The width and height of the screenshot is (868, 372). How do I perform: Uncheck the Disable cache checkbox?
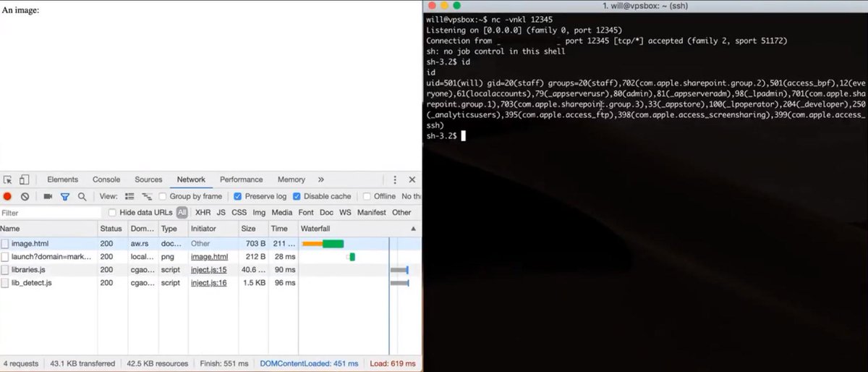(x=297, y=196)
